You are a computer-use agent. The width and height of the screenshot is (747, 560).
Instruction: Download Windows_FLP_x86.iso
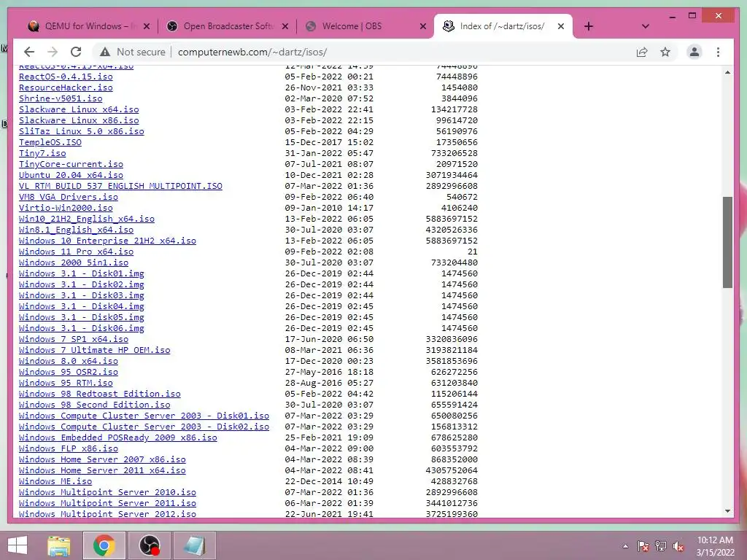pos(69,448)
